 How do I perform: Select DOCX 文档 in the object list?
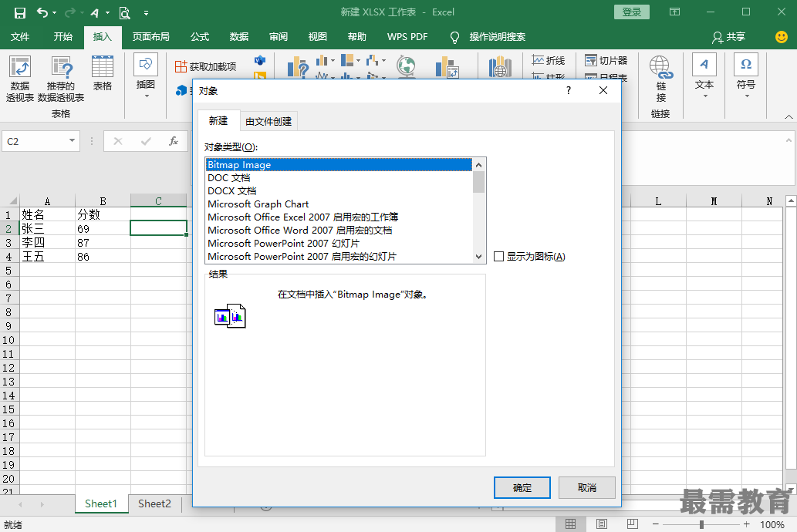click(339, 191)
